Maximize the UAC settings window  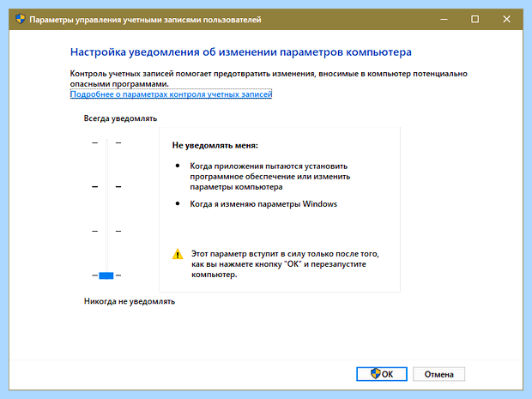pos(475,20)
